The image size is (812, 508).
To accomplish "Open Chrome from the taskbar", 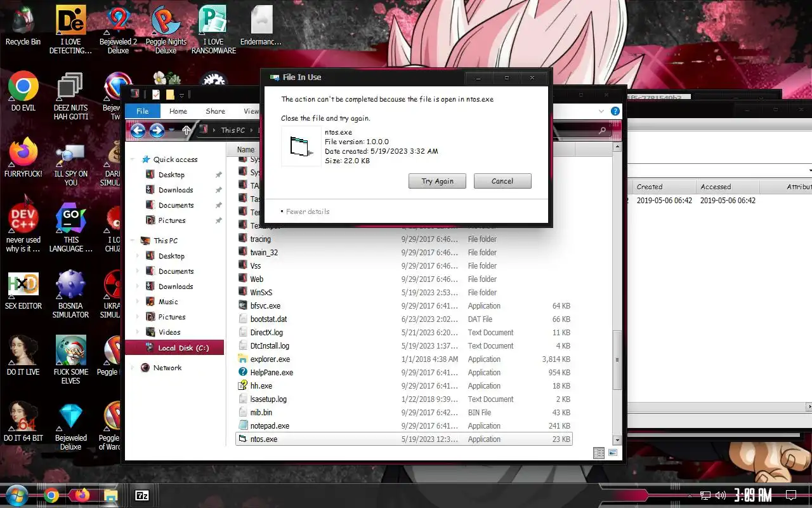I will point(51,495).
